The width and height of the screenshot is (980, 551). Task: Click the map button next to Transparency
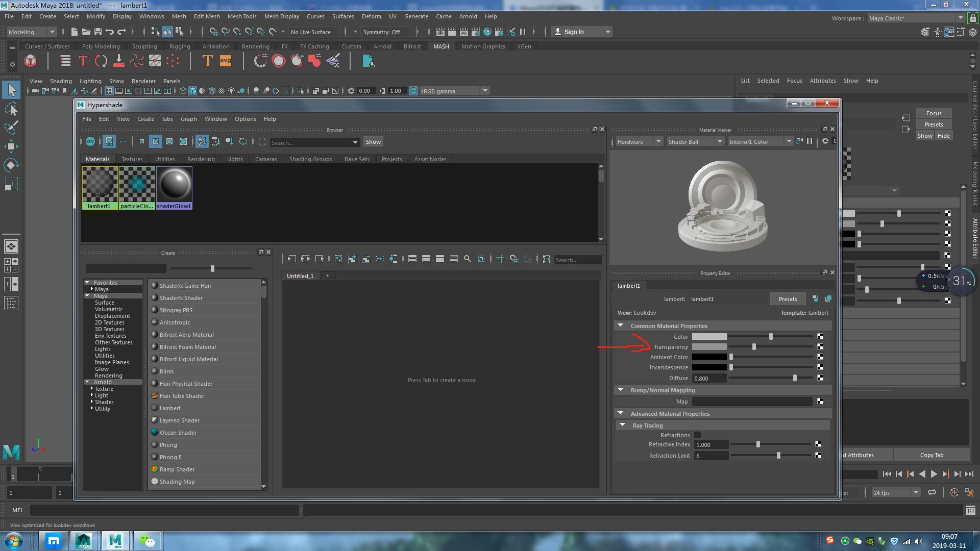click(820, 347)
